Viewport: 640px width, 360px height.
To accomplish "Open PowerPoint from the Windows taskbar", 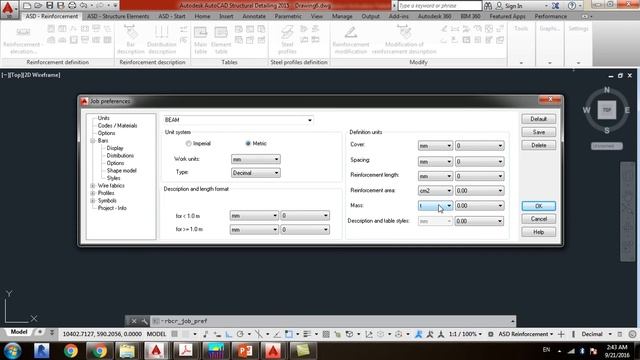I will (244, 351).
